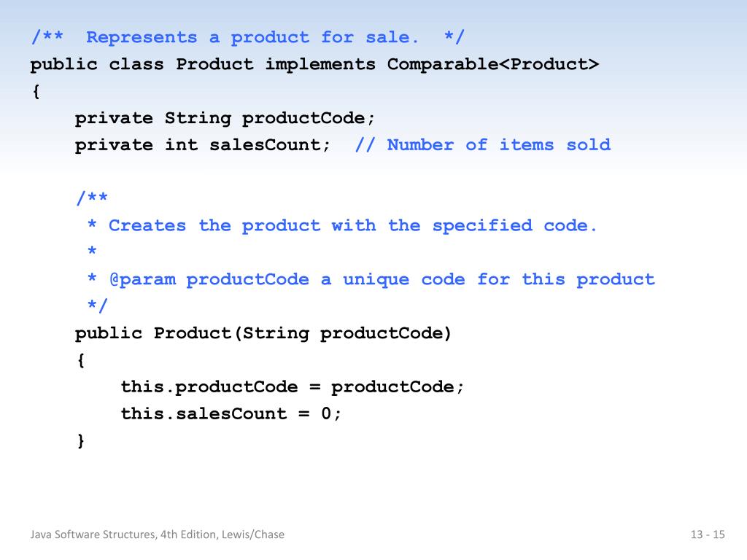Click the opening brace under the class declaration
This screenshot has height=560, width=747.
[36, 91]
